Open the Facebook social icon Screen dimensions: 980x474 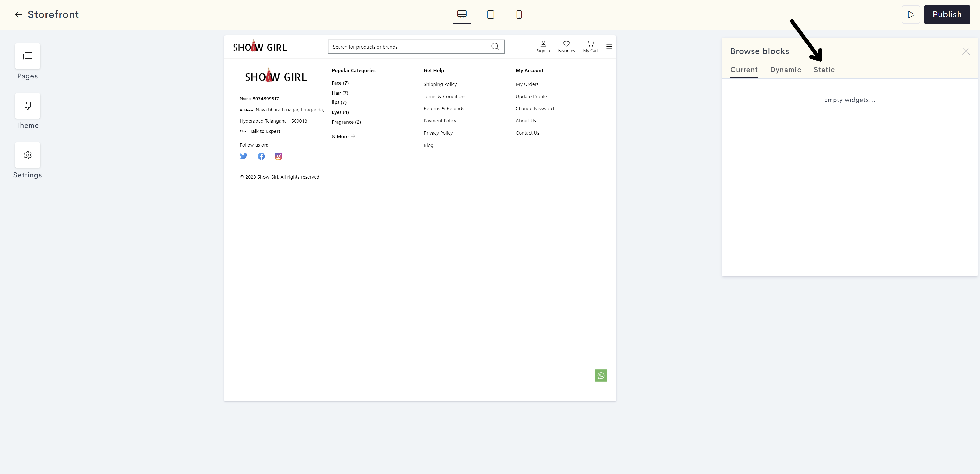click(x=261, y=156)
